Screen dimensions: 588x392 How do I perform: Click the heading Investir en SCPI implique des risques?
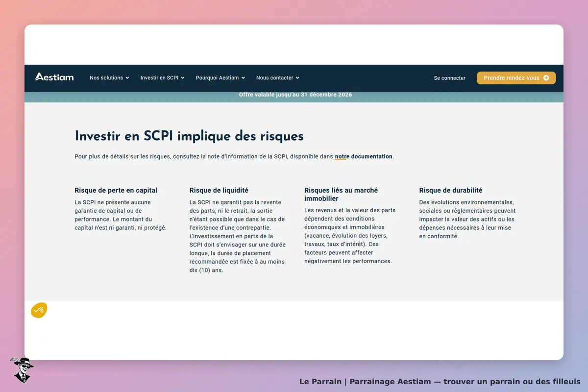[x=189, y=136]
